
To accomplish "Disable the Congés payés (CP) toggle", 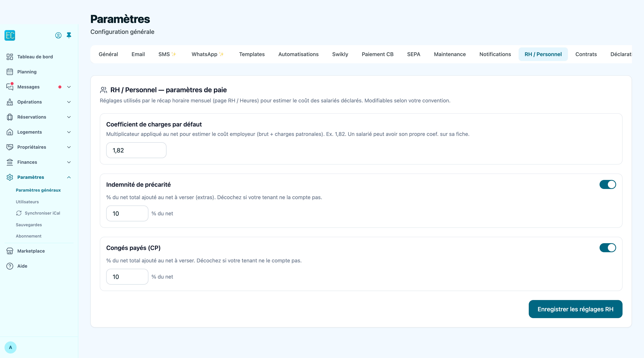I will pyautogui.click(x=607, y=248).
